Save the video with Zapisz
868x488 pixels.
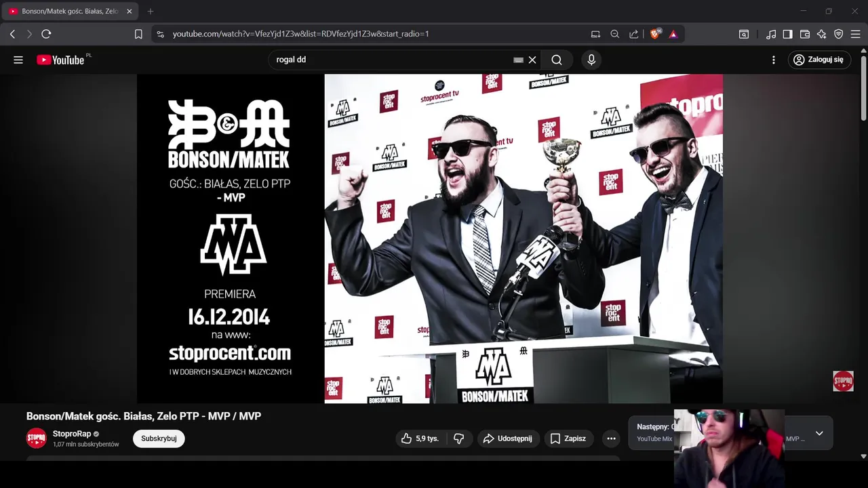point(568,439)
